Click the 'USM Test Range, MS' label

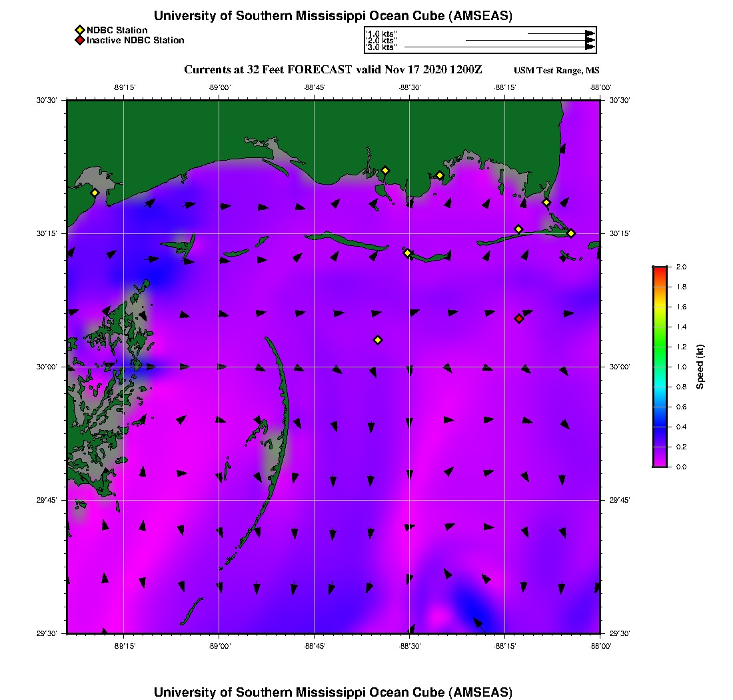point(556,71)
